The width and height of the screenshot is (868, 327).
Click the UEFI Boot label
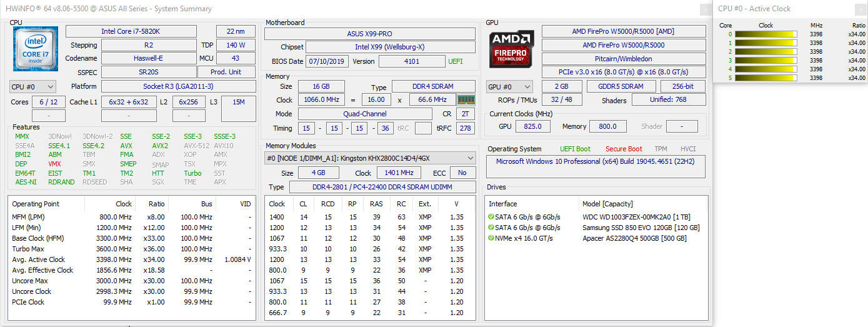(x=574, y=149)
